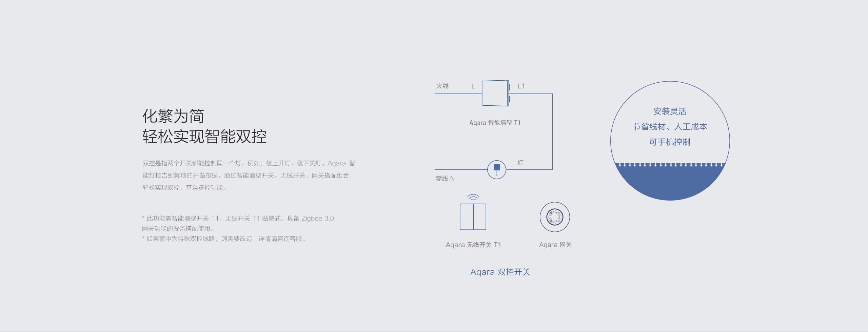Click the row of small down arrows in the circle

[x=670, y=165]
